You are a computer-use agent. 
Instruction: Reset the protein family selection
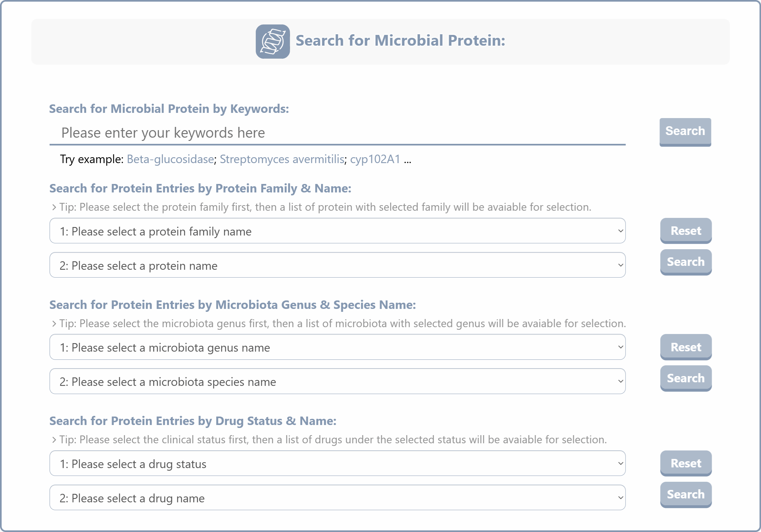(x=686, y=231)
